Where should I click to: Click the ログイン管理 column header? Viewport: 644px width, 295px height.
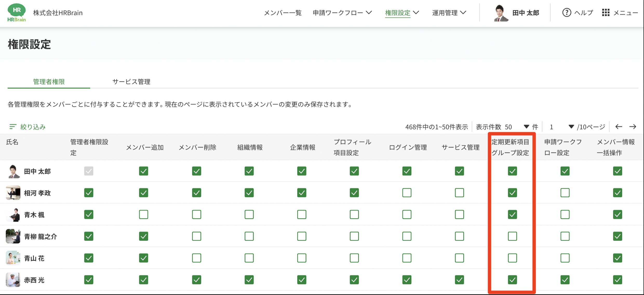[x=408, y=147]
